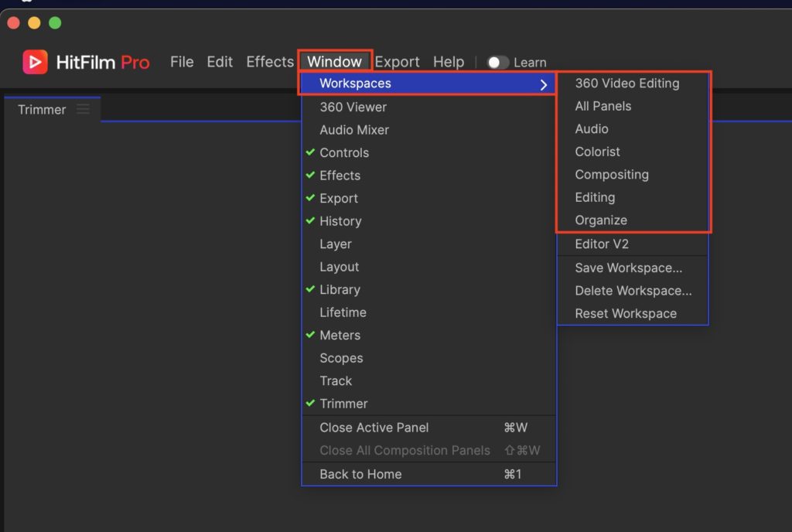
Task: Choose Save Workspace...
Action: 633,268
